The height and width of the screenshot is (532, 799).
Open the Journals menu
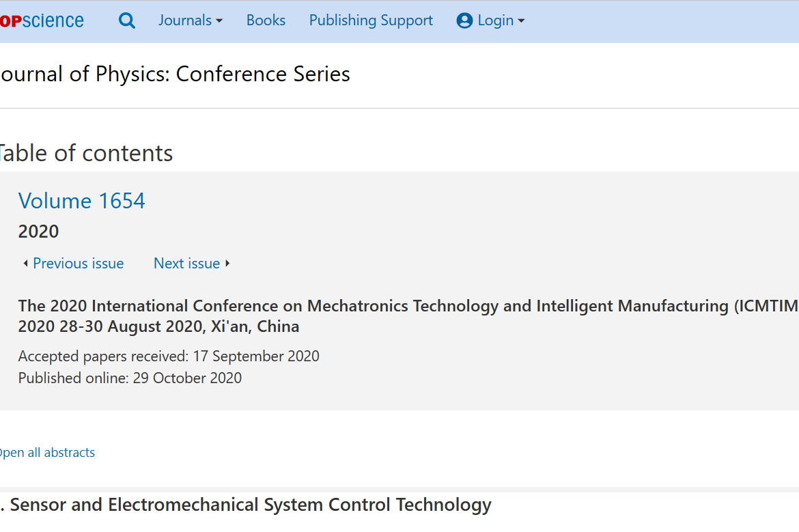click(185, 20)
